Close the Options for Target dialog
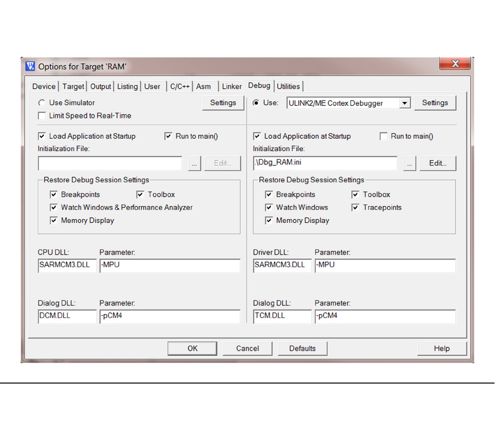This screenshot has width=504, height=439. [x=455, y=64]
